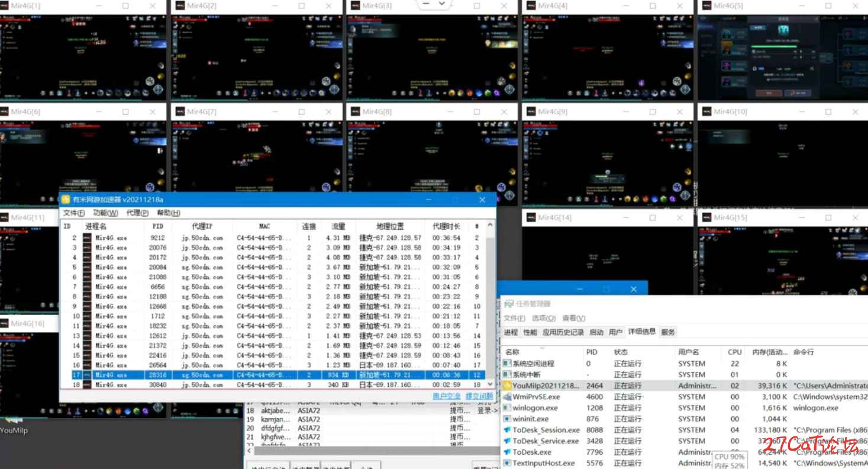The height and width of the screenshot is (469, 868).
Task: Select the 系统空闲进程 row in Task Manager
Action: click(685, 364)
